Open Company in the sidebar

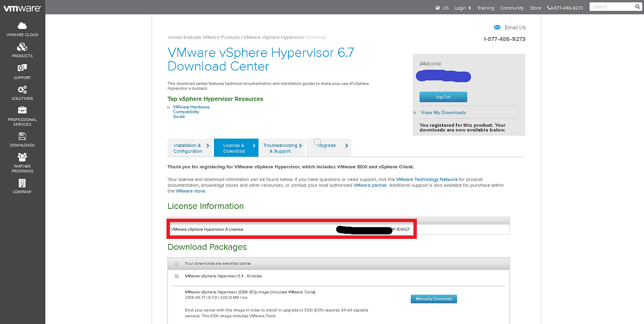[x=22, y=186]
